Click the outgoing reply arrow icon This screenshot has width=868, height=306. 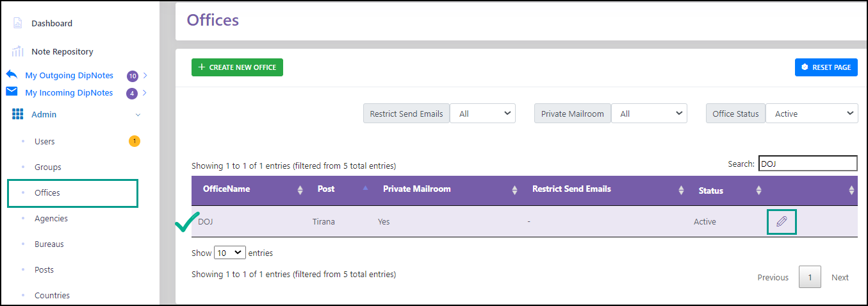point(12,74)
